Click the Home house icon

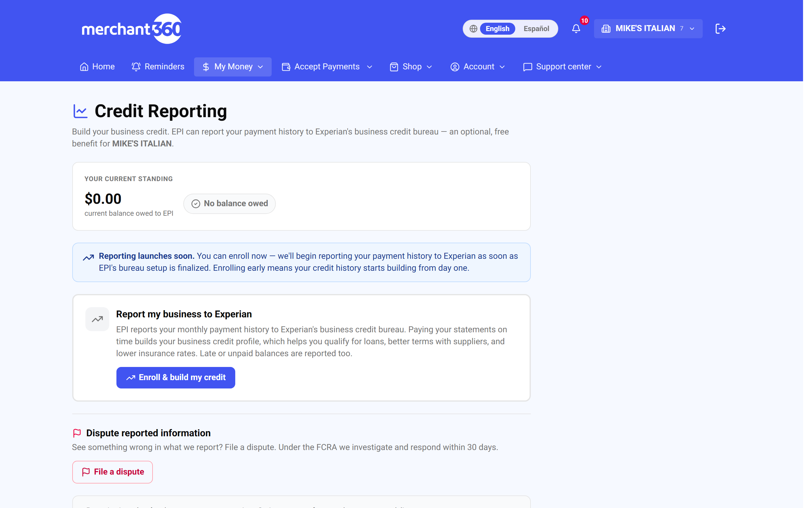click(x=84, y=67)
